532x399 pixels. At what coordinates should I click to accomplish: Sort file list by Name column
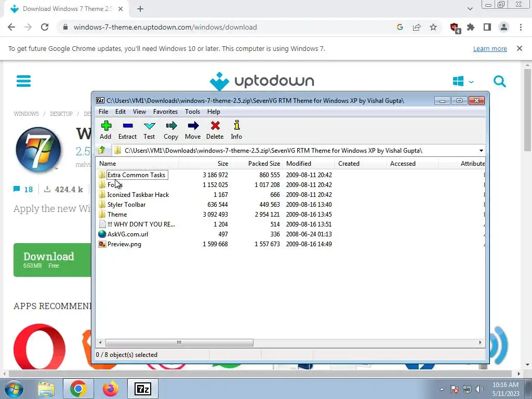[x=137, y=164]
